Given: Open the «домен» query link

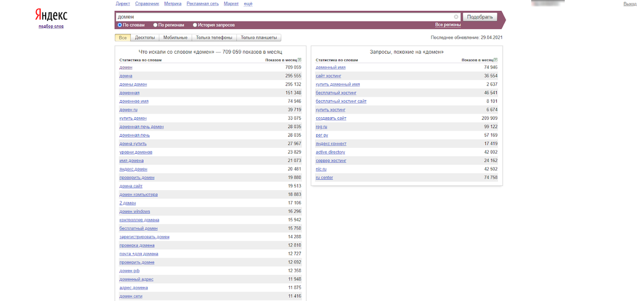Looking at the screenshot, I should point(126,67).
